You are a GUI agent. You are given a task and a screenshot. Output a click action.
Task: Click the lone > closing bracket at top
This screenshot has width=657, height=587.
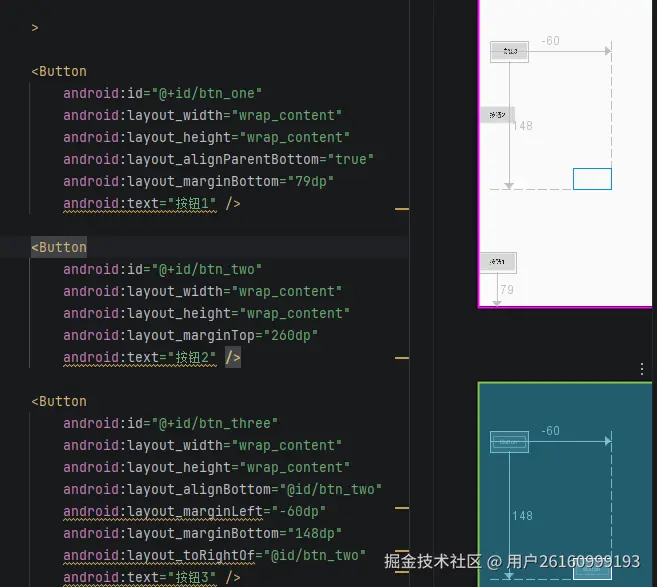pos(35,28)
